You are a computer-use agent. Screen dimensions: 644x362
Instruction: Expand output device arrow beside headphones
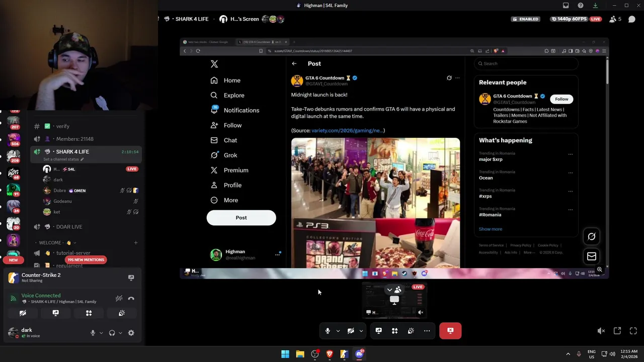point(120,333)
